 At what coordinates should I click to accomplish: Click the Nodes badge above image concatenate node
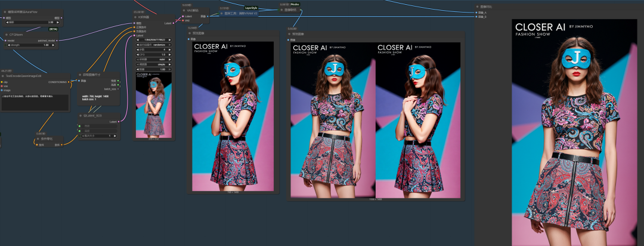point(295,4)
